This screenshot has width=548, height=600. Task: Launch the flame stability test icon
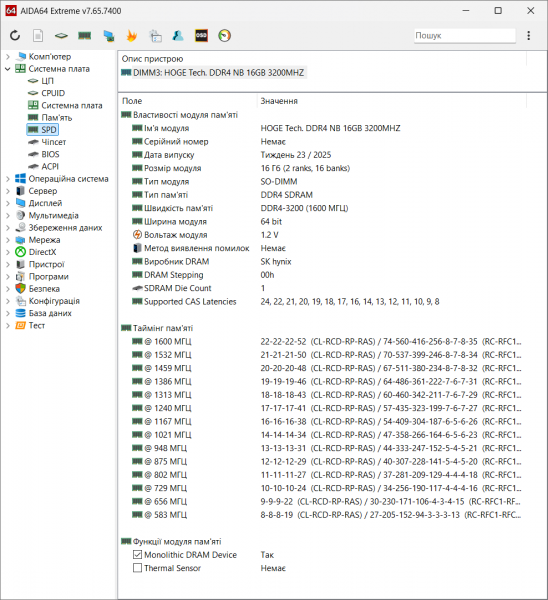click(x=132, y=36)
